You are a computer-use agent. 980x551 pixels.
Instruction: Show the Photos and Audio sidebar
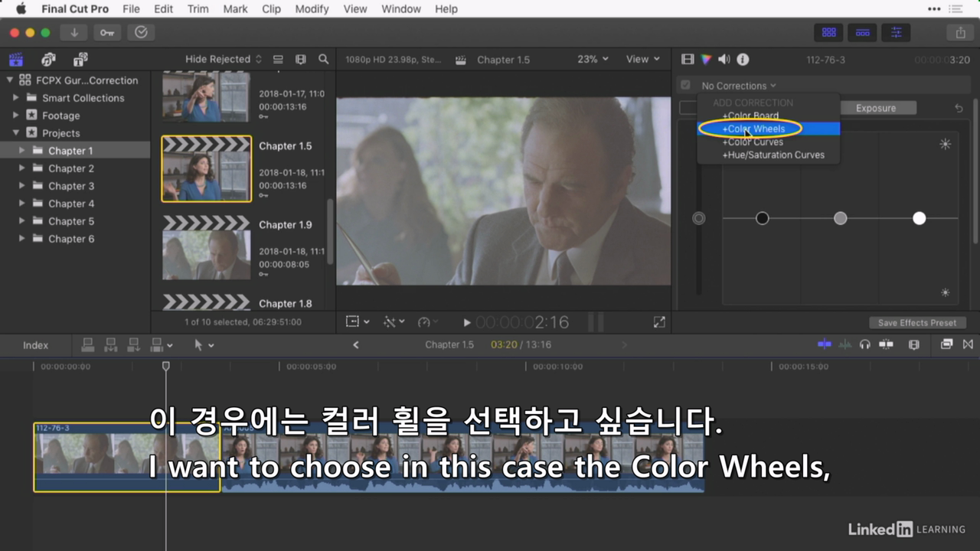tap(48, 59)
